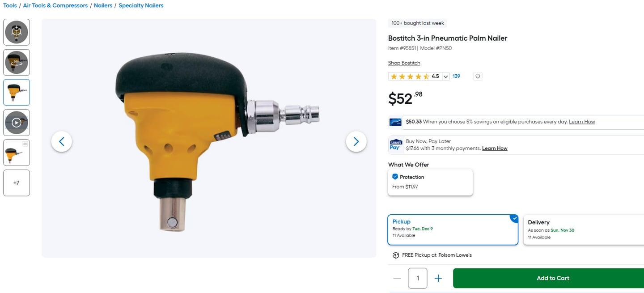Image resolution: width=644 pixels, height=293 pixels.
Task: Open the Air Tools & Compressors breadcrumb
Action: pyautogui.click(x=55, y=6)
